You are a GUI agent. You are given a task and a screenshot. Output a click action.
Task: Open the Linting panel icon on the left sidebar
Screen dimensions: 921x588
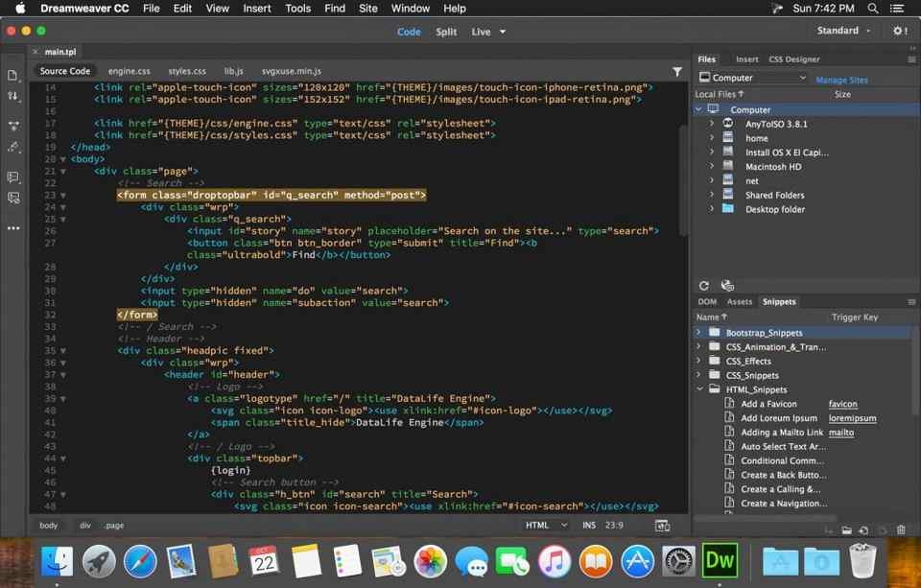coord(12,198)
